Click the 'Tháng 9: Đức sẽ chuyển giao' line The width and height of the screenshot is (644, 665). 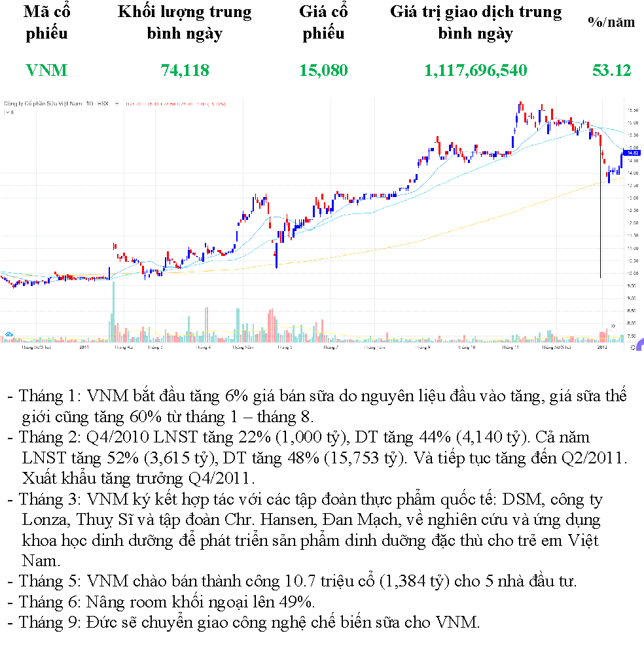pyautogui.click(x=243, y=622)
